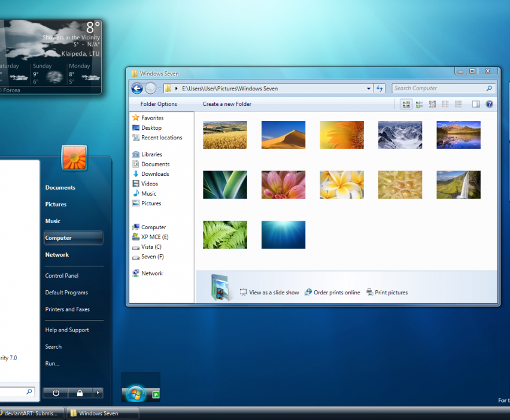
Task: Select the Seven (F) drive in navigation pane
Action: (x=152, y=257)
